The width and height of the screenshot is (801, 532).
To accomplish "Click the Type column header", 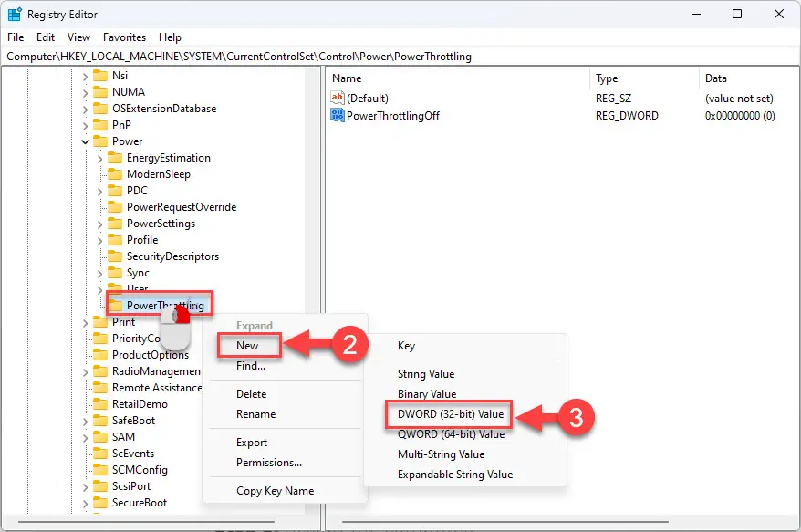I will tap(607, 78).
